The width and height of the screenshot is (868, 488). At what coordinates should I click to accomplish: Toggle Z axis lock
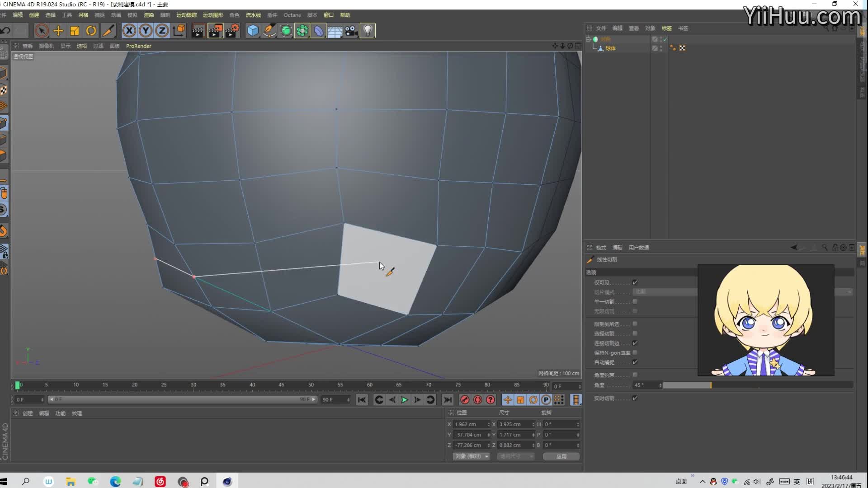pos(162,31)
